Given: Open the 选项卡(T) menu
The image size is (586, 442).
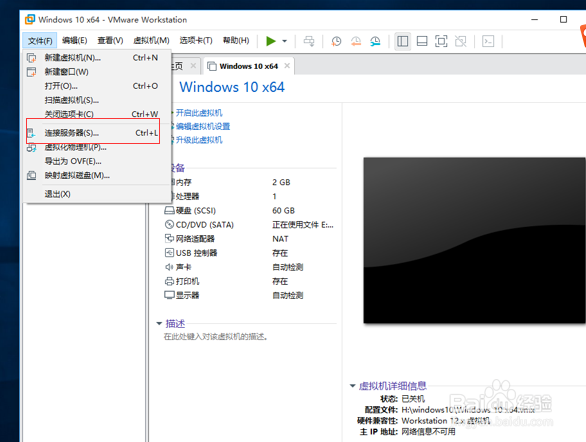Looking at the screenshot, I should [196, 40].
